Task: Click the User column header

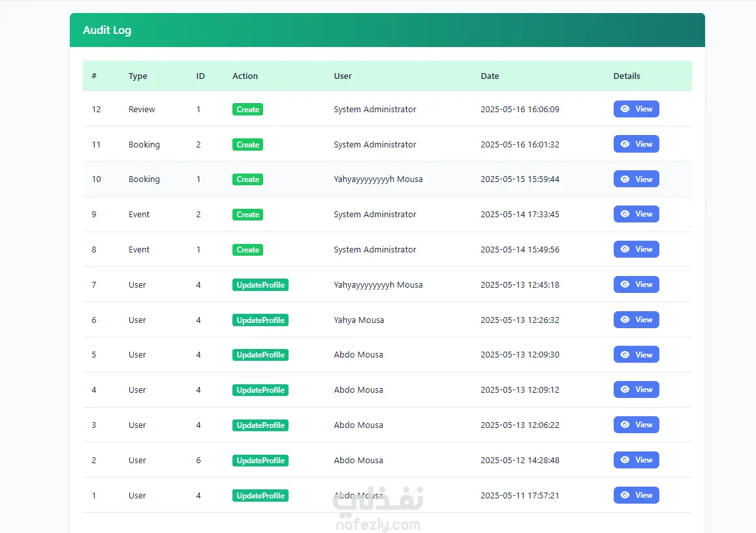Action: [x=343, y=76]
